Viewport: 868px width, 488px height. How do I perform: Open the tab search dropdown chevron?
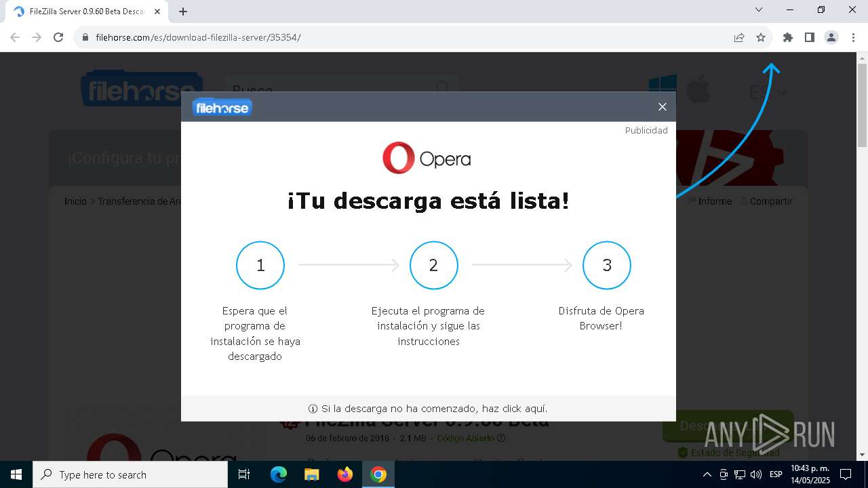point(759,9)
